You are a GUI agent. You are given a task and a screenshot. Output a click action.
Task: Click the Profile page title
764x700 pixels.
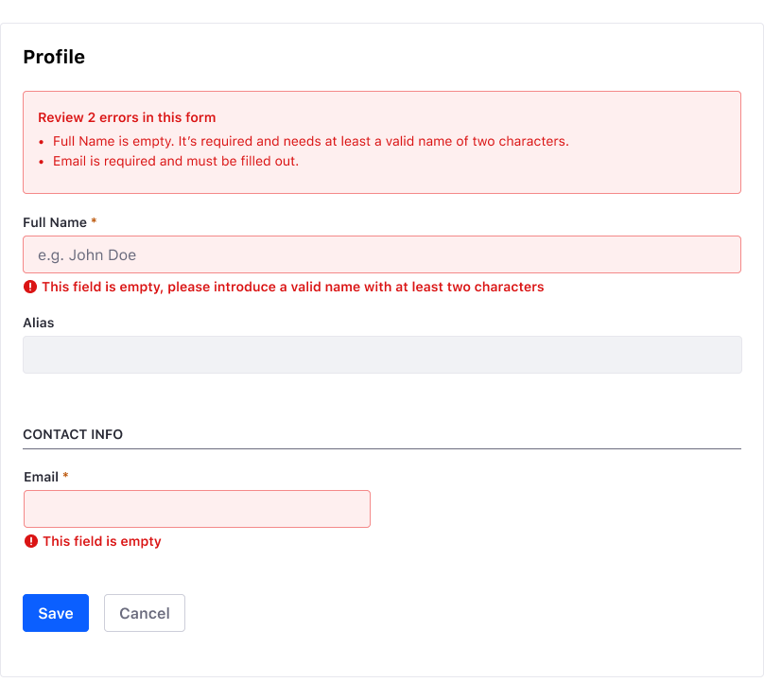pos(54,57)
